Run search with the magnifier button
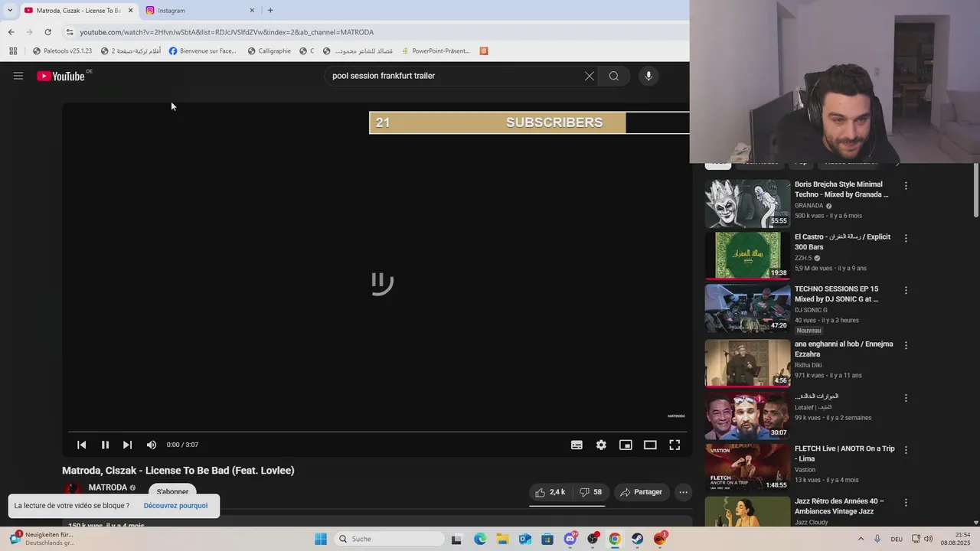Image resolution: width=980 pixels, height=551 pixels. (x=614, y=76)
